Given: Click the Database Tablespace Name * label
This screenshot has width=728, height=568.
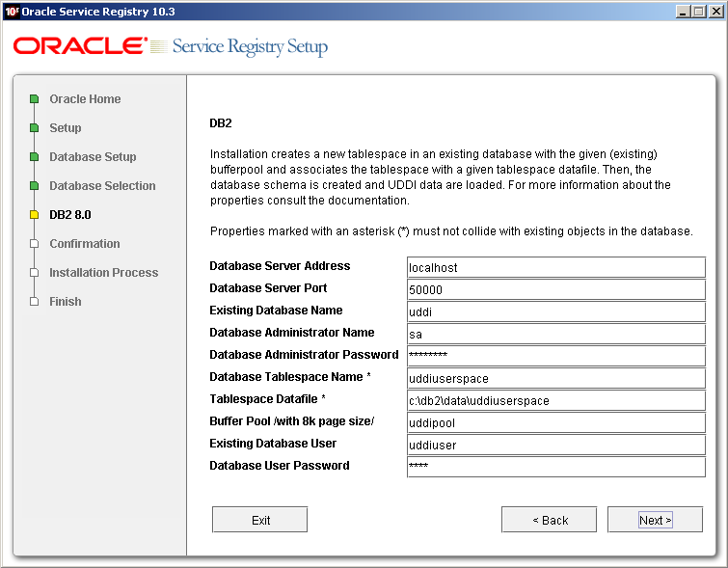Looking at the screenshot, I should (x=290, y=377).
